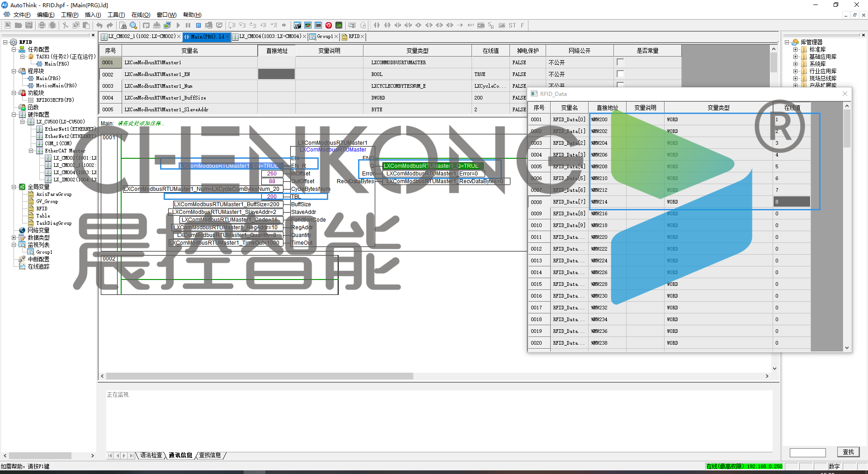Collapse the 全局变量 tree node
868x474 pixels.
[14, 187]
